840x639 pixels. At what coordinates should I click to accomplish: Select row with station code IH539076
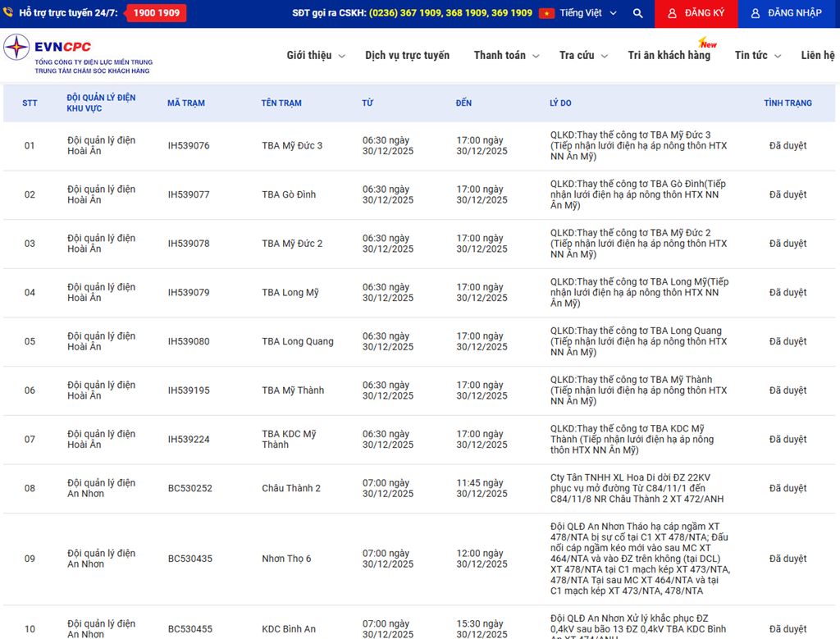pyautogui.click(x=189, y=146)
